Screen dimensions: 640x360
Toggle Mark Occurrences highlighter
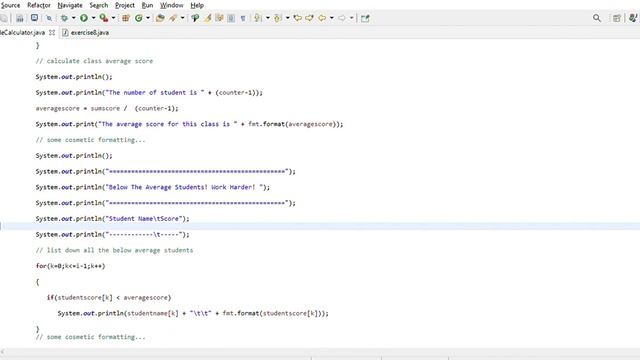pos(208,18)
